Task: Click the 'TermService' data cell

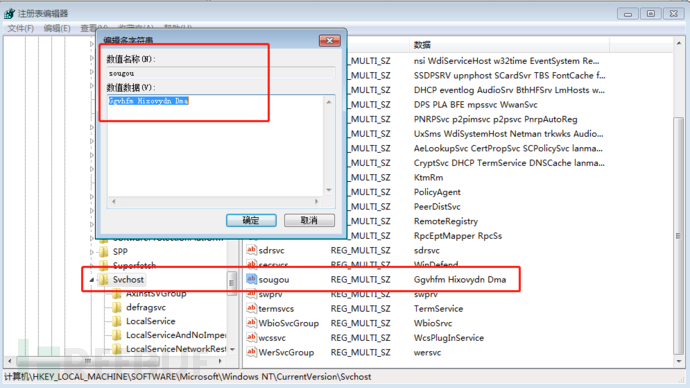Action: pos(438,308)
